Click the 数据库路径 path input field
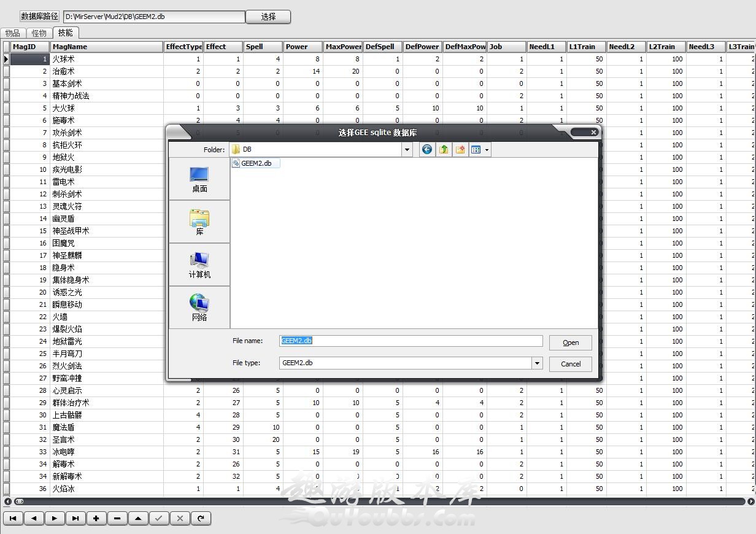Screen dimensions: 756x534 click(154, 17)
